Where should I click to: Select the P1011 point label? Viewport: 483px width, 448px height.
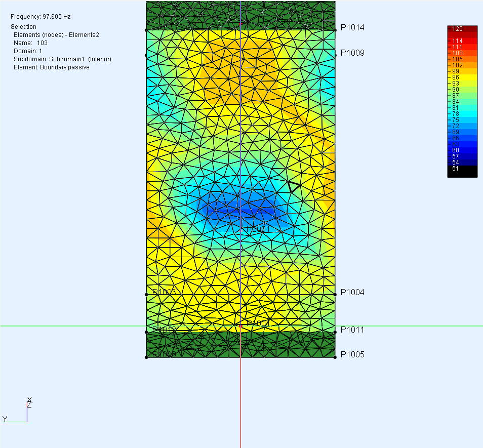352,330
